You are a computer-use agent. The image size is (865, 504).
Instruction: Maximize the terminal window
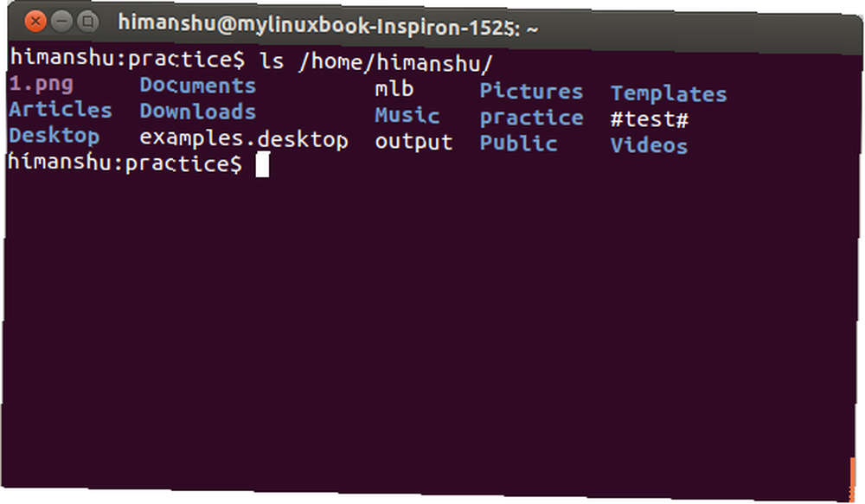pos(87,22)
